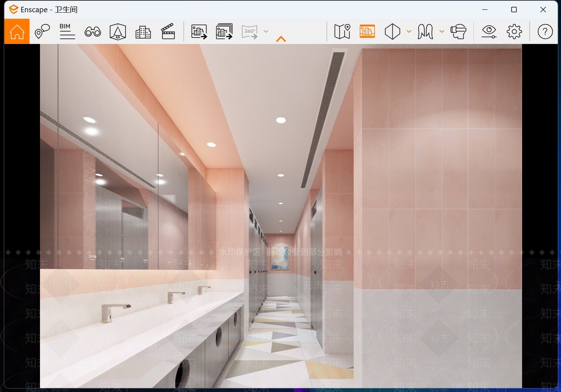This screenshot has width=561, height=392.
Task: Expand dropdown next to the footprints icon
Action: pyautogui.click(x=442, y=32)
